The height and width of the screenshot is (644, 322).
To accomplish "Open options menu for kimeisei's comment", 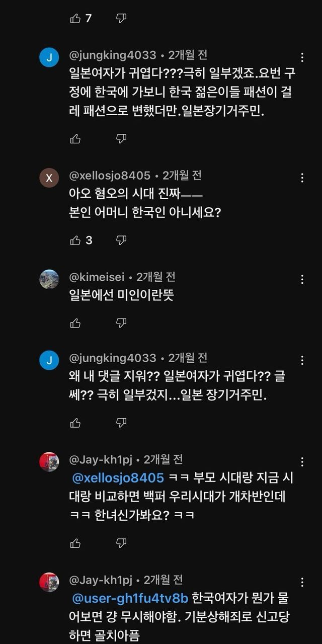I will (302, 279).
